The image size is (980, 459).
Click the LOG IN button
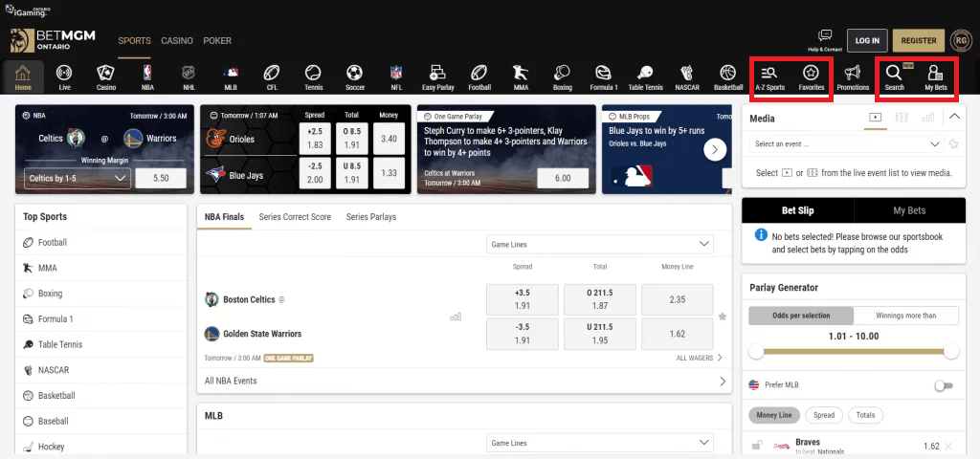tap(867, 40)
